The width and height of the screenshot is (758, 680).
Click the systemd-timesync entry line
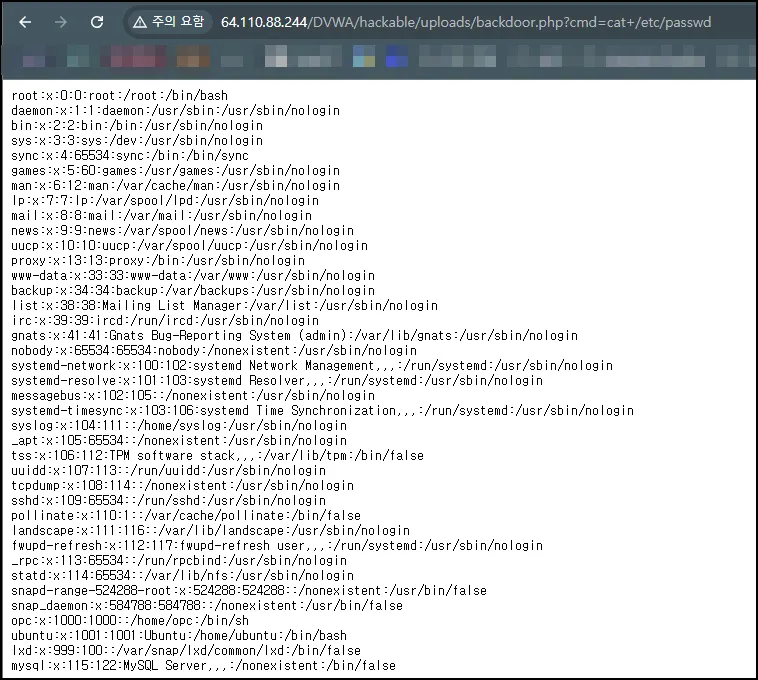pos(322,410)
